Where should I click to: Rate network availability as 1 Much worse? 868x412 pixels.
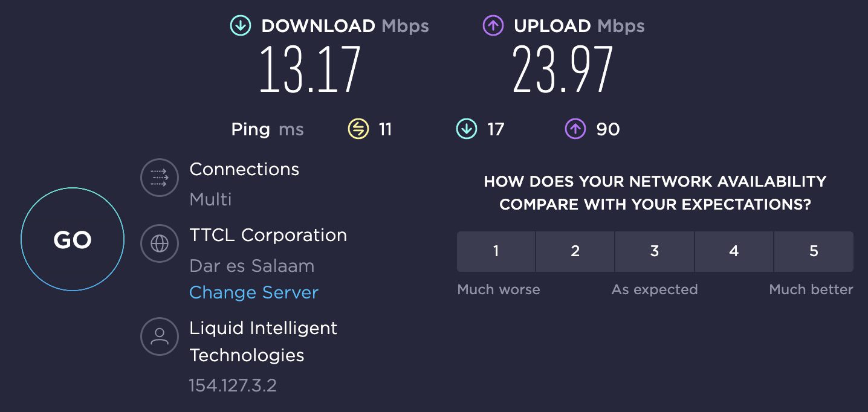click(496, 251)
